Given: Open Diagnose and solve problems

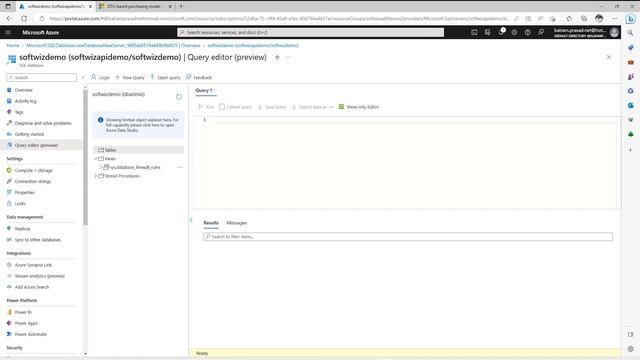Looking at the screenshot, I should tap(43, 123).
